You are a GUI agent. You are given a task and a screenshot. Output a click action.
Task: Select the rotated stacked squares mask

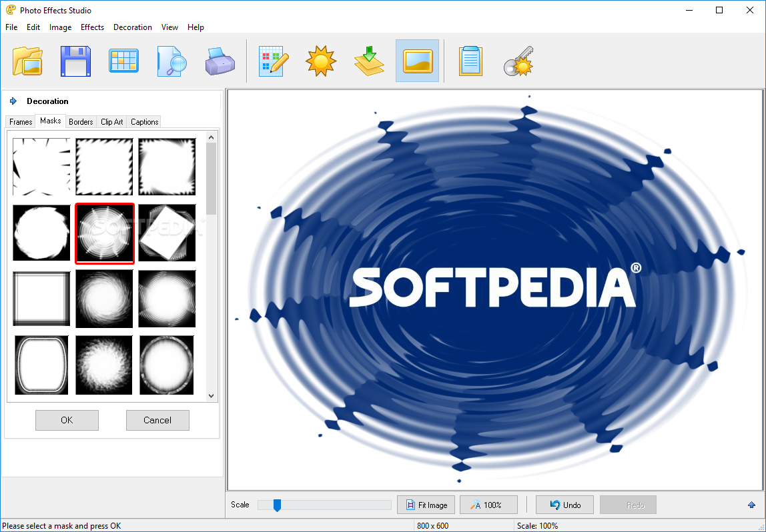point(167,233)
